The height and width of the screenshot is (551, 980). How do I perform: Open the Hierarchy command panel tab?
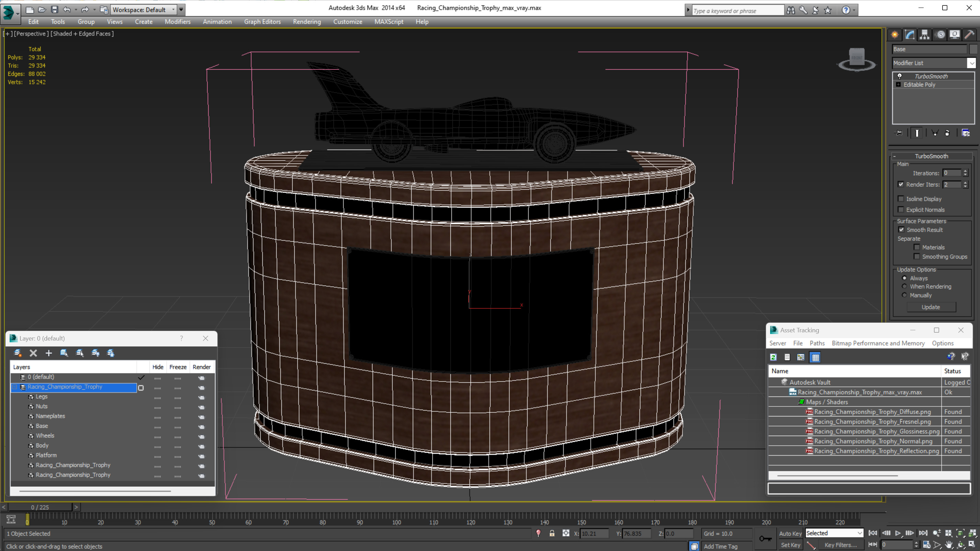click(x=924, y=35)
